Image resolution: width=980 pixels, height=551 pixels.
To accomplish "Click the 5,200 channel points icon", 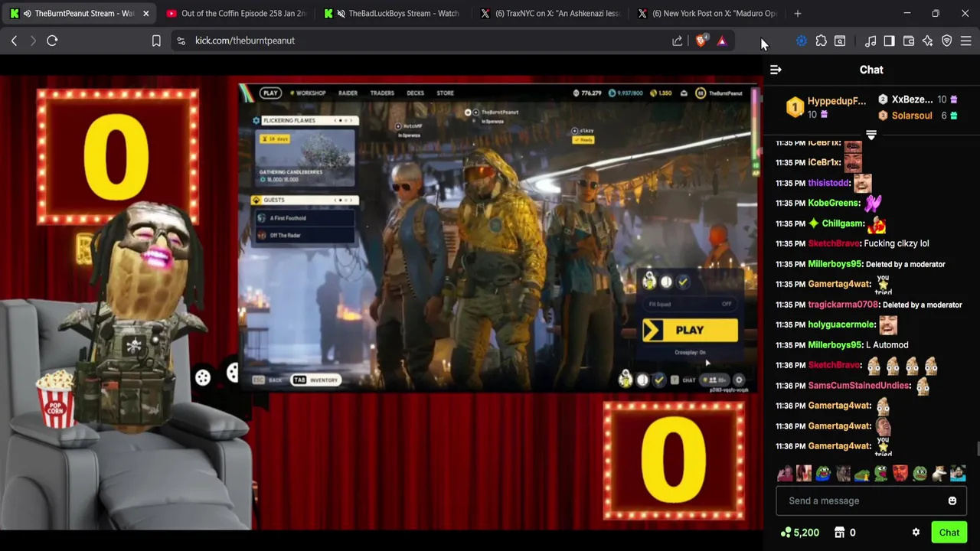I will 786,533.
